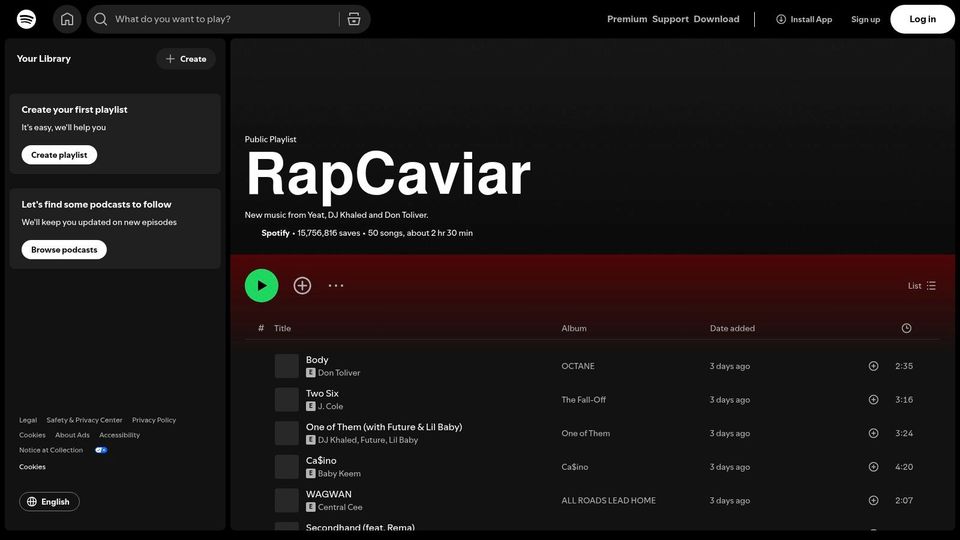Click Body album art thumbnail

pos(287,366)
